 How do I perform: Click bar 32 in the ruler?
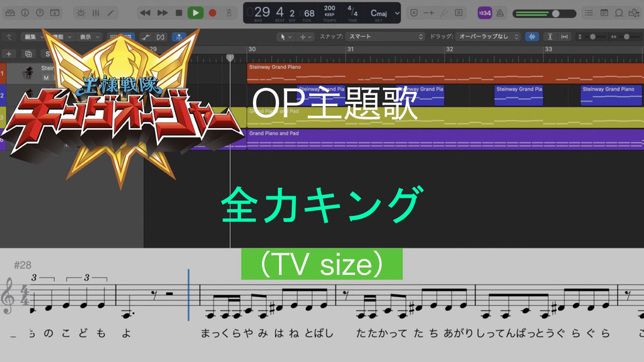click(449, 49)
